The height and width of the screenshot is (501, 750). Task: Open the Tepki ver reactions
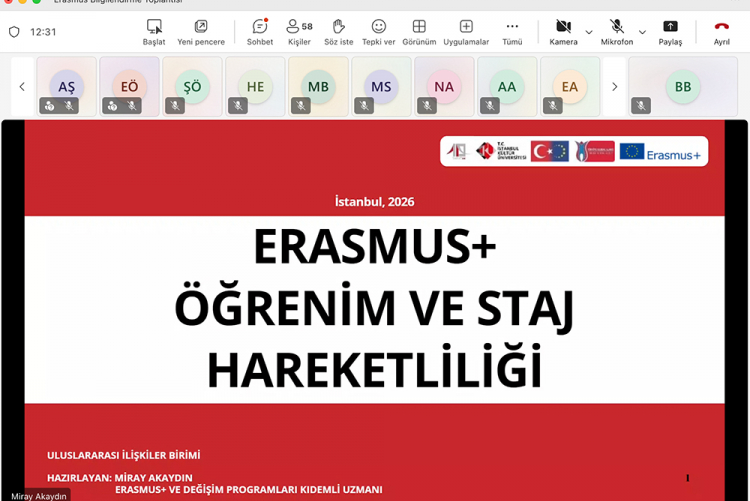click(x=378, y=32)
